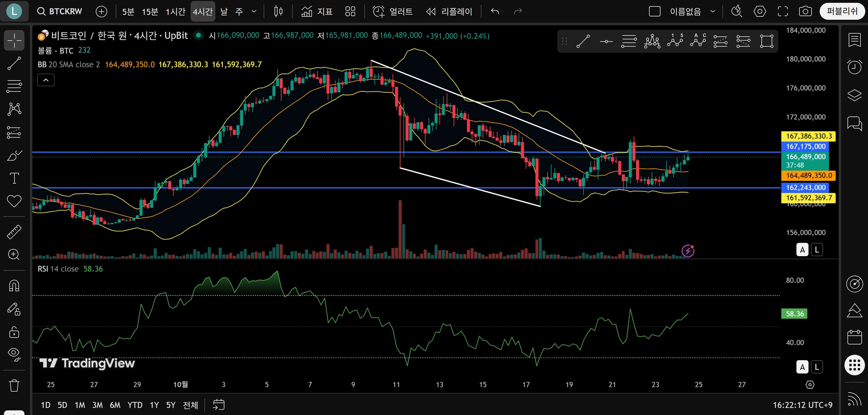Click the BTCKRW symbol search field

tap(60, 11)
